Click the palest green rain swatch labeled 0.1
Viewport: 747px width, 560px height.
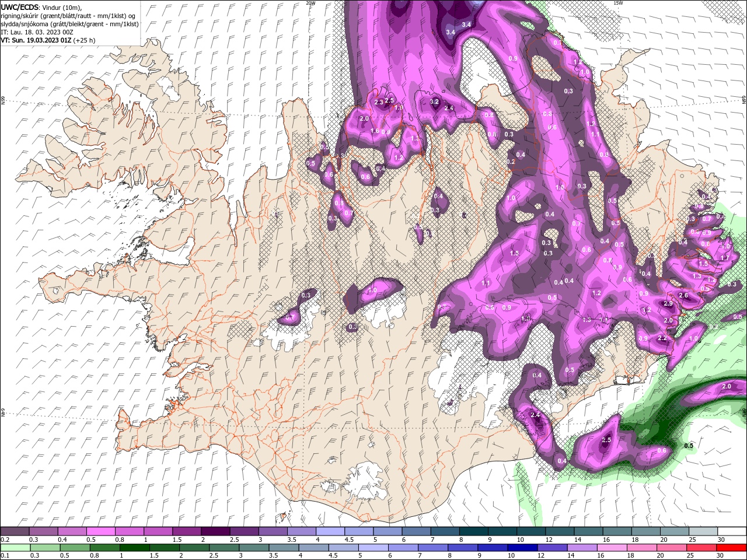click(x=15, y=547)
